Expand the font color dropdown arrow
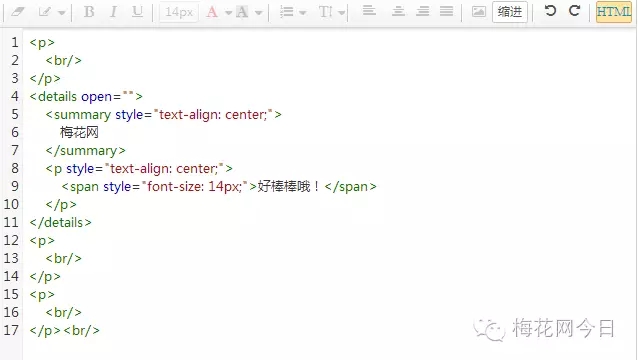 point(228,13)
